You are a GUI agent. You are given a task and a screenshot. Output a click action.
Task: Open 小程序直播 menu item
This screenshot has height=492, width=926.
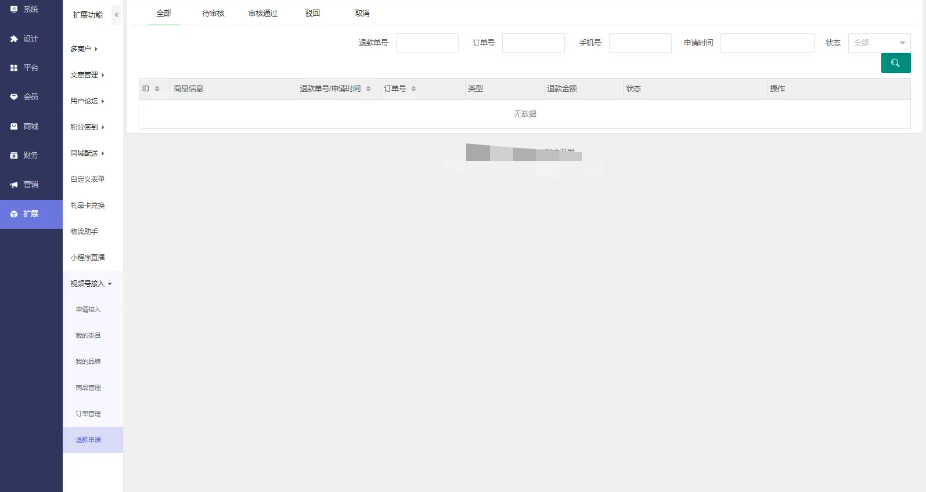coord(87,258)
